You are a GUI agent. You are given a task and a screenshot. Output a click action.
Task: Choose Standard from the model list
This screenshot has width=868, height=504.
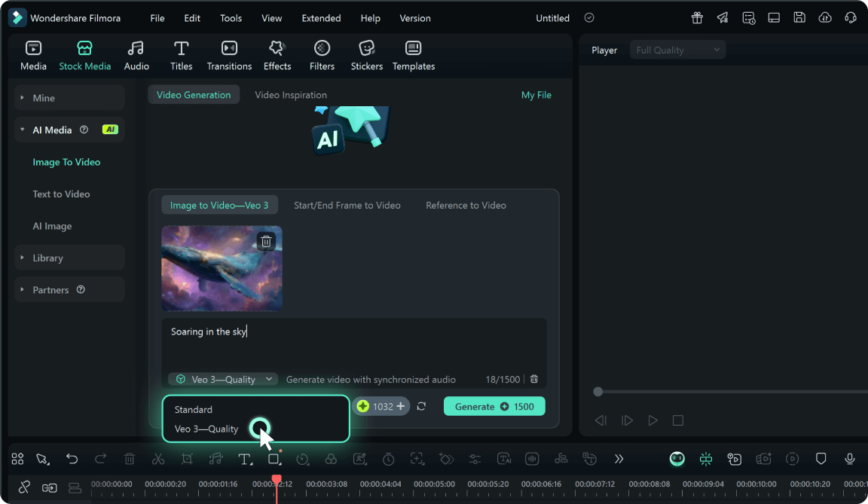[193, 409]
